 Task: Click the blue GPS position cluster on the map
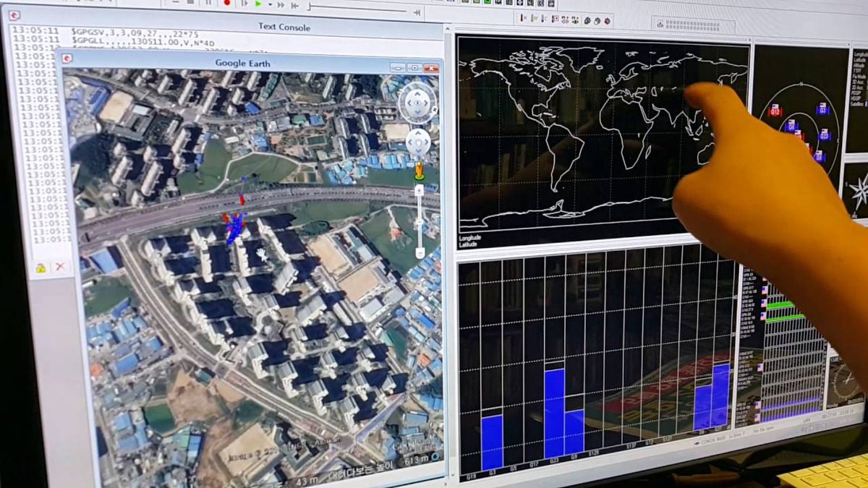234,227
